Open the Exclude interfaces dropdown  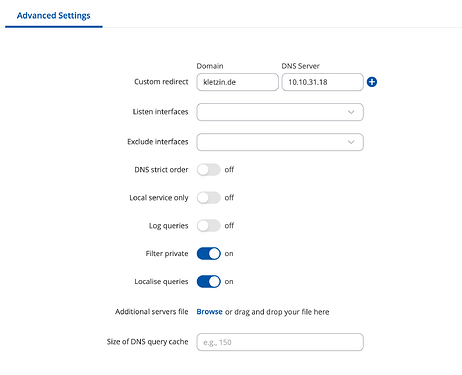pyautogui.click(x=280, y=142)
